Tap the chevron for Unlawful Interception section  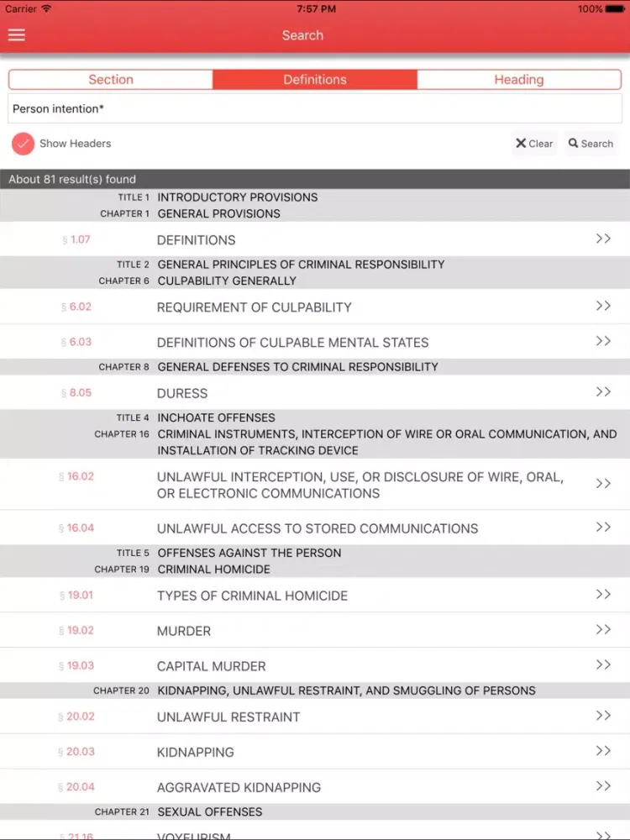[x=602, y=484]
